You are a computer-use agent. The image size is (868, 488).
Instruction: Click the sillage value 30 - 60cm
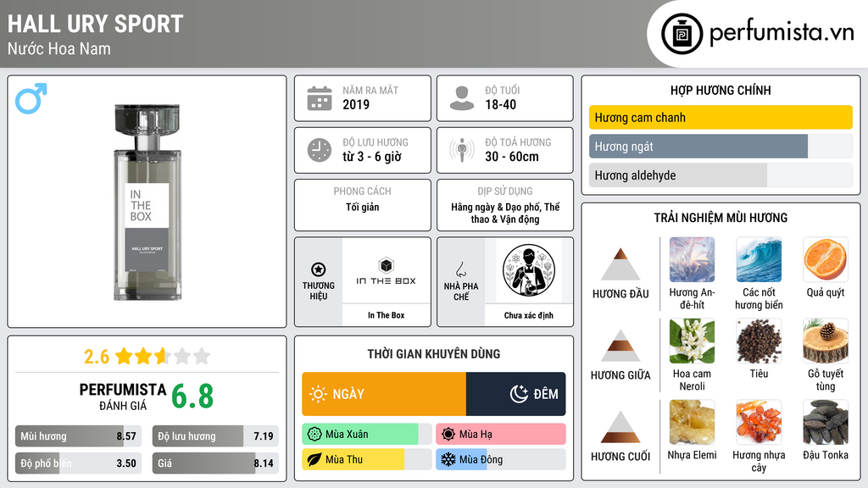point(511,157)
